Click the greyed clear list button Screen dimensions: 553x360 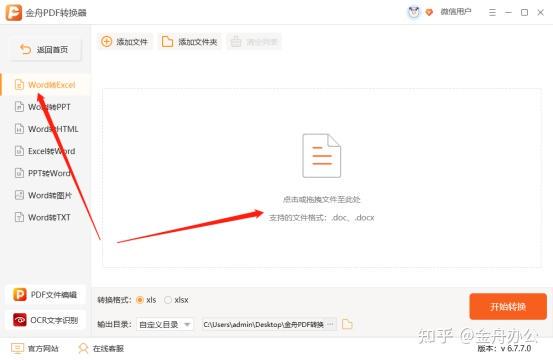[254, 42]
